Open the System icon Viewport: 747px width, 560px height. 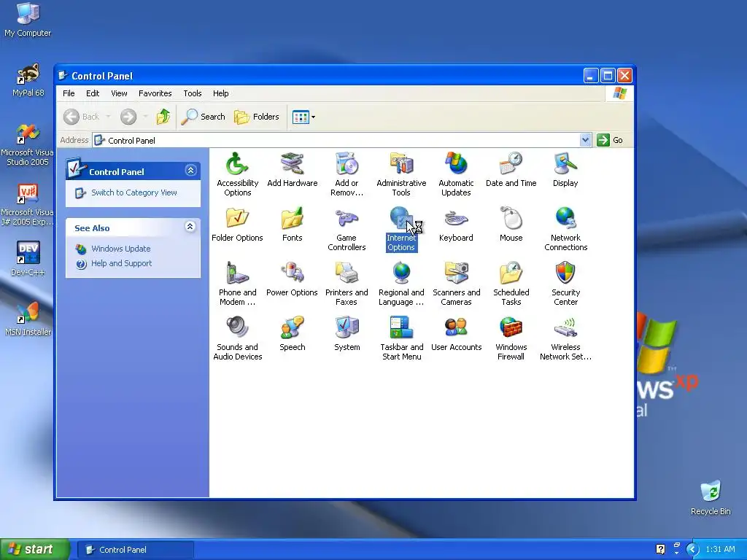(347, 329)
